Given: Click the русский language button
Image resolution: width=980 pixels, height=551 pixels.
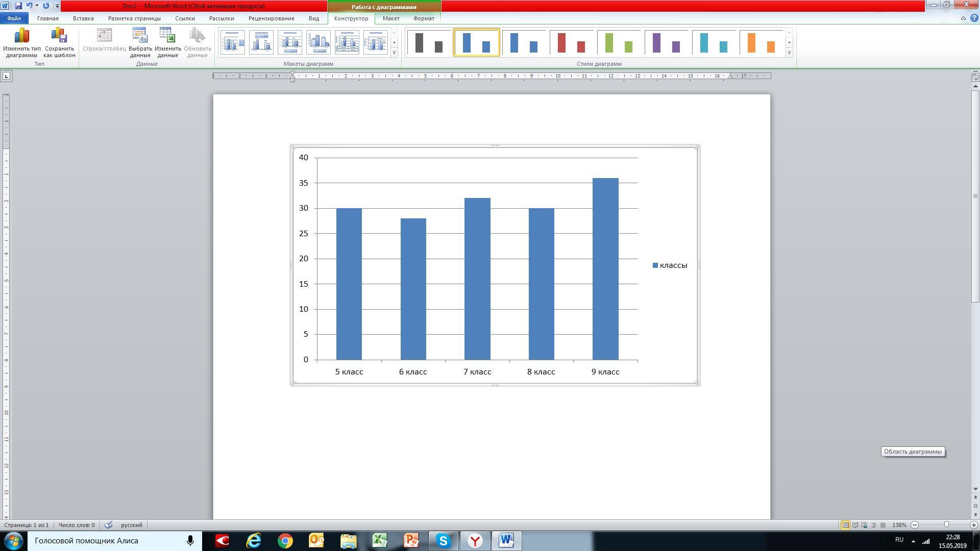Looking at the screenshot, I should coord(131,525).
